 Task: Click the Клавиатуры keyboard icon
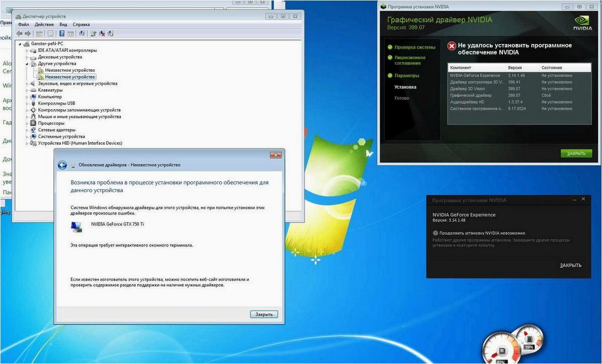coord(34,90)
